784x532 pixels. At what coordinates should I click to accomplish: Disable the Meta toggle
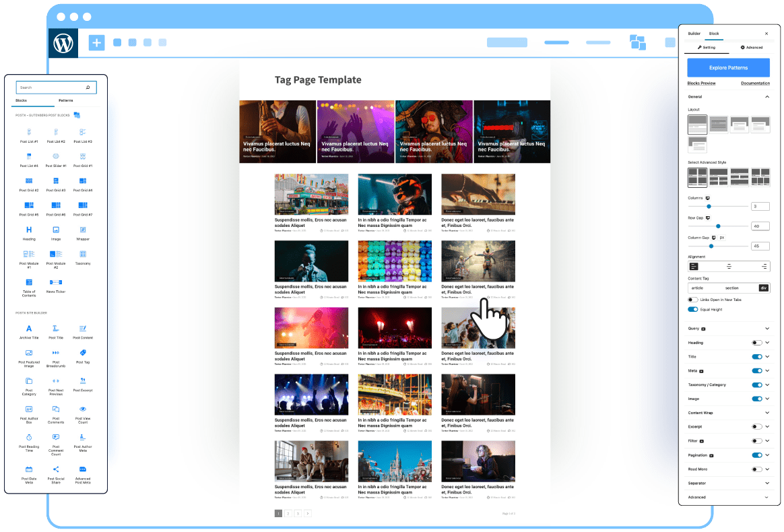(x=757, y=370)
